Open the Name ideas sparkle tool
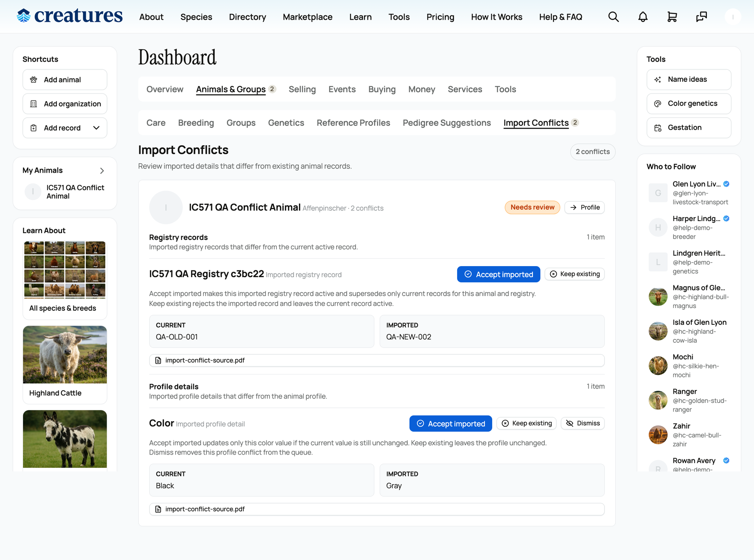This screenshot has height=560, width=754. click(688, 79)
